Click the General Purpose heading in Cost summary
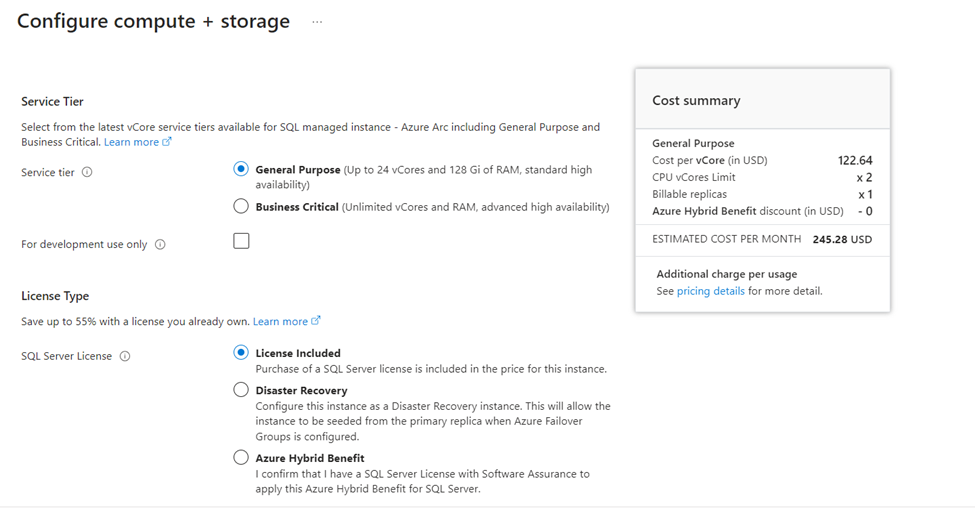The image size is (975, 508). [693, 144]
